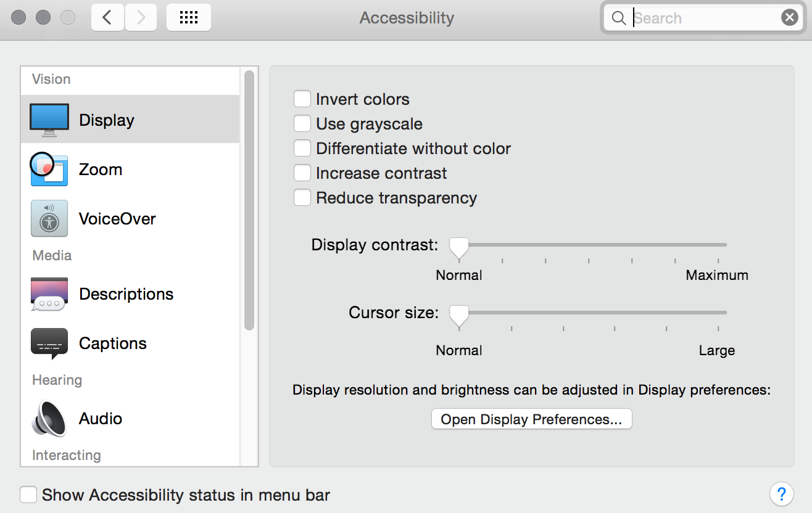Image resolution: width=812 pixels, height=513 pixels.
Task: Show all preferences grid icon
Action: coord(189,17)
